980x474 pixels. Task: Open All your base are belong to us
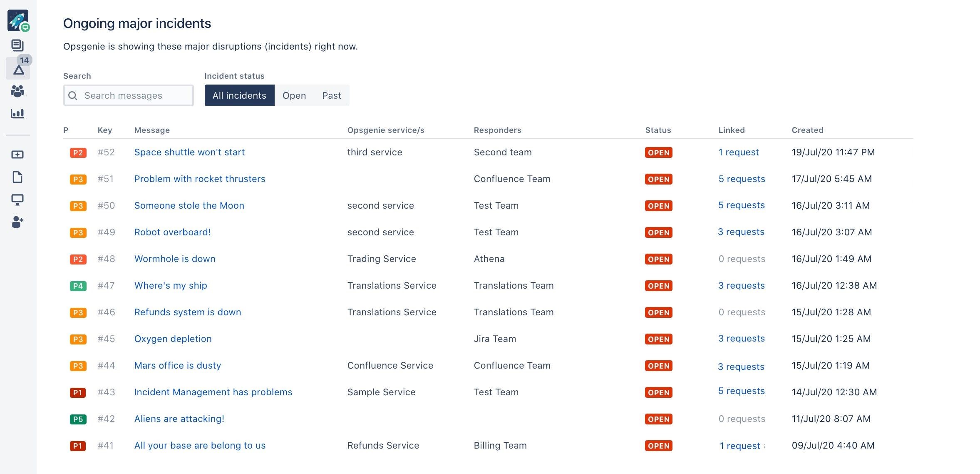point(200,445)
